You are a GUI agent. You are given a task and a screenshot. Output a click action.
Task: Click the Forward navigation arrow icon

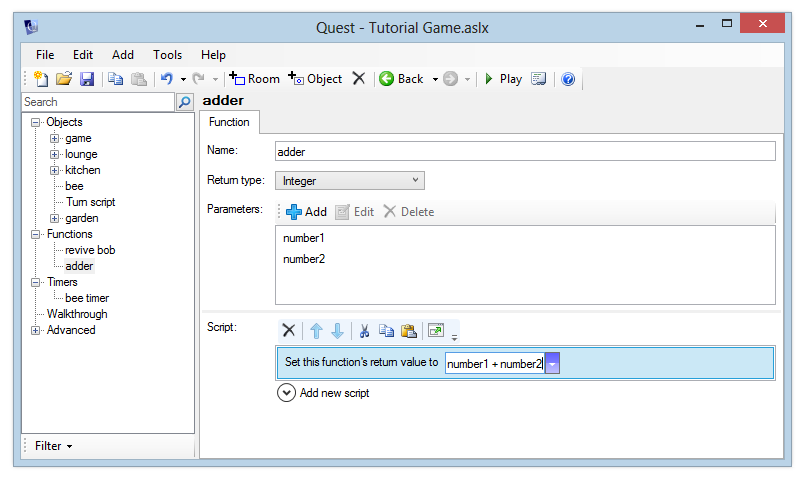click(450, 79)
